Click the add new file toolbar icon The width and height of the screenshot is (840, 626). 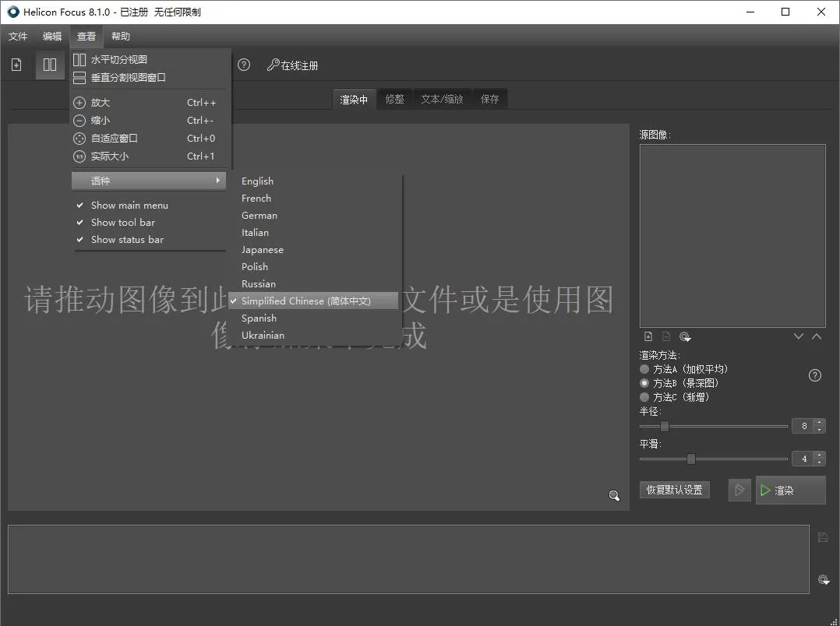tap(16, 65)
